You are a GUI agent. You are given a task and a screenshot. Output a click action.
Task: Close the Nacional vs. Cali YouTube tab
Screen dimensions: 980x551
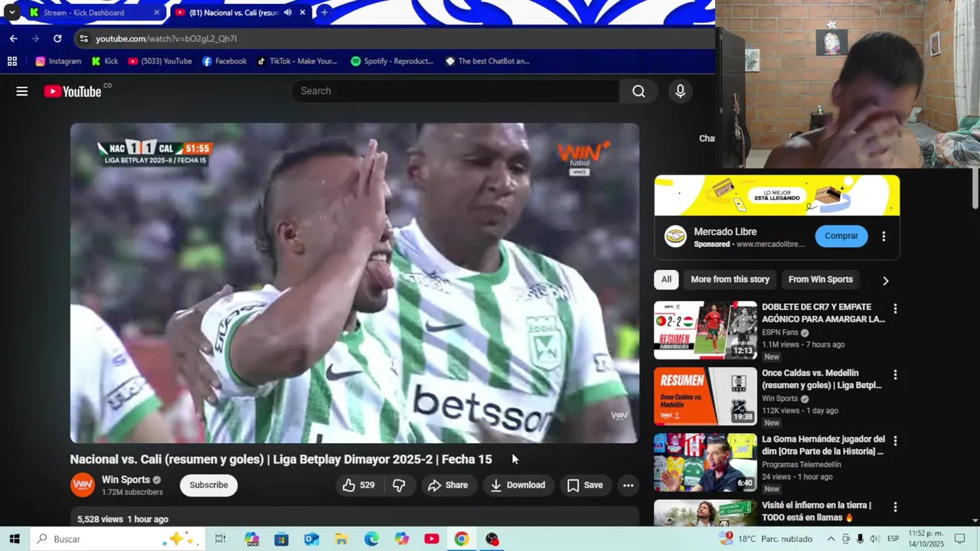[302, 12]
